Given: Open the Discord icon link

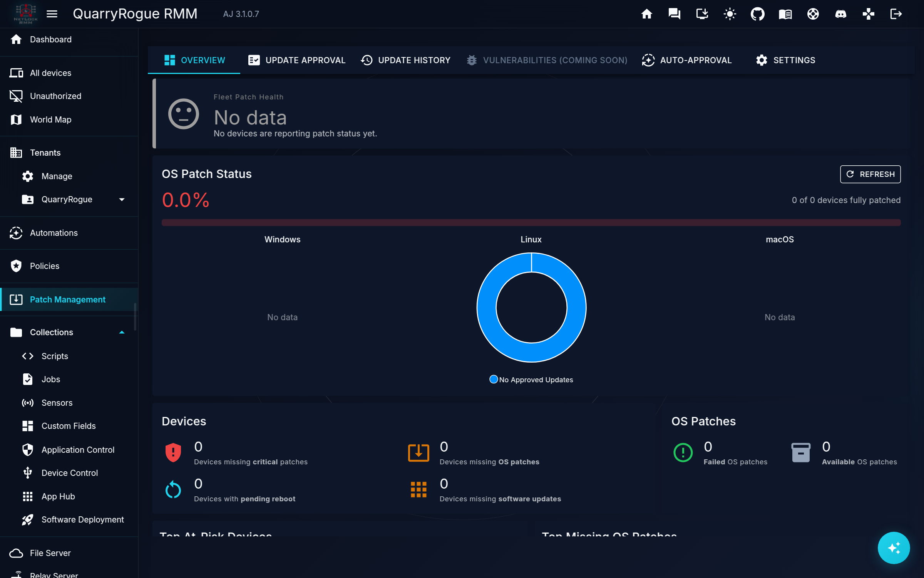Looking at the screenshot, I should click(x=840, y=14).
